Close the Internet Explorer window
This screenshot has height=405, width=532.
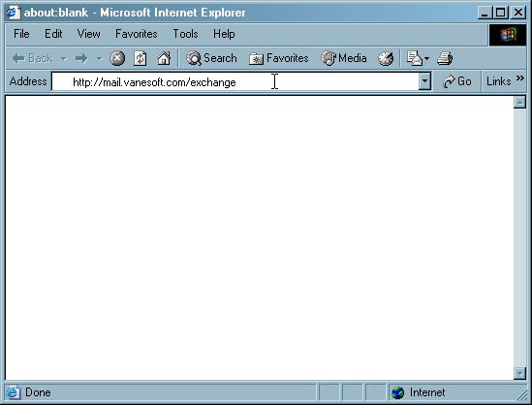pyautogui.click(x=518, y=13)
